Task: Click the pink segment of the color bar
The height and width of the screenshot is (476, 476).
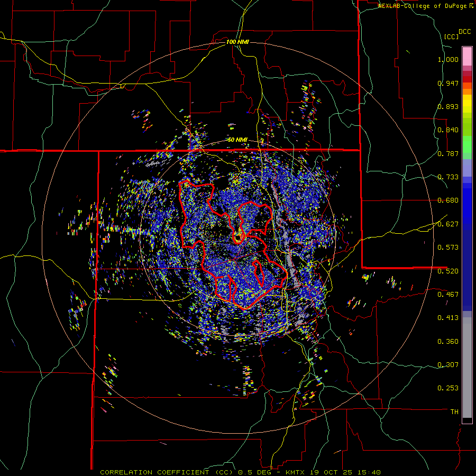Action: point(467,57)
